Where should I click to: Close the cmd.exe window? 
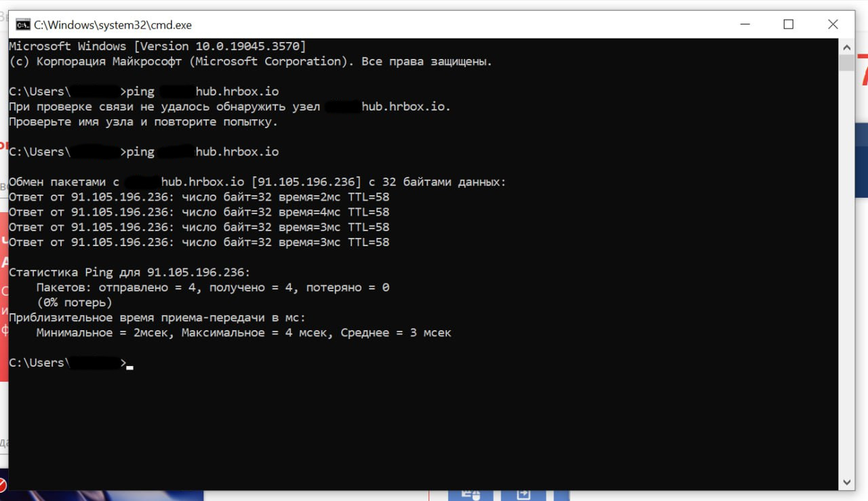(833, 24)
